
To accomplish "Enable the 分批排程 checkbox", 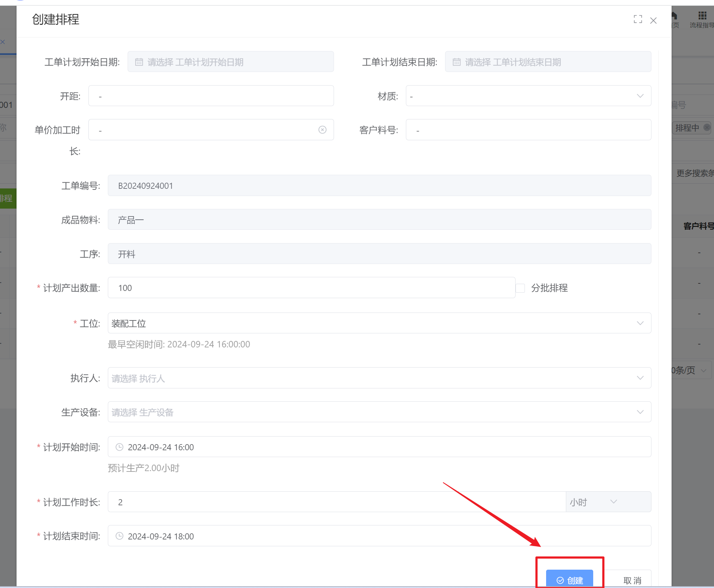I will coord(520,288).
